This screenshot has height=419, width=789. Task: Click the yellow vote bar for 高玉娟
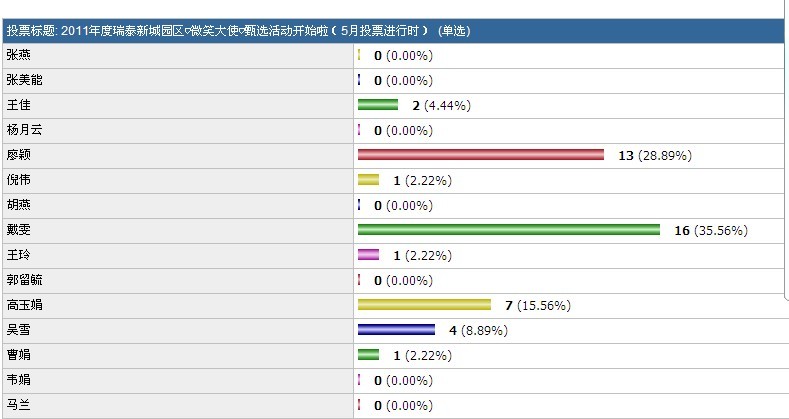(424, 305)
